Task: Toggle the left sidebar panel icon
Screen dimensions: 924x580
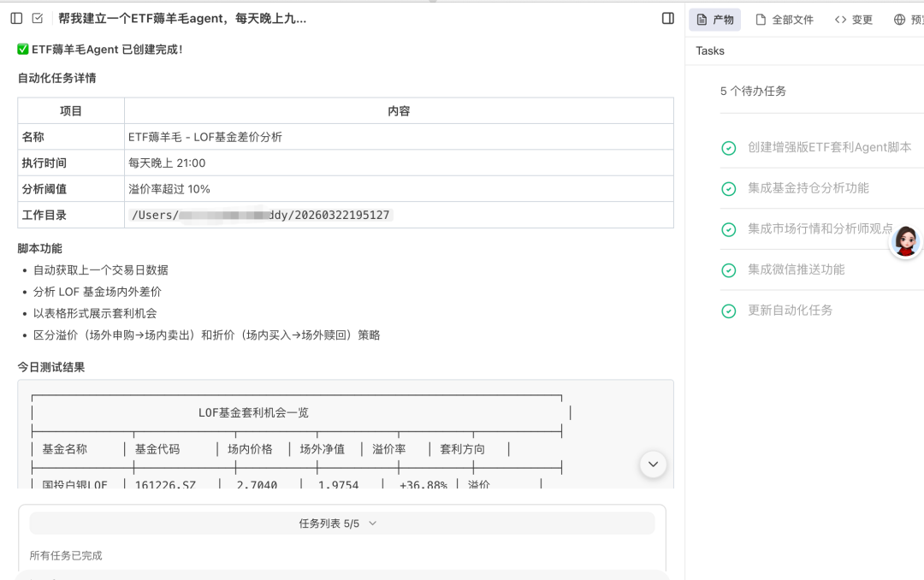Action: (x=16, y=19)
